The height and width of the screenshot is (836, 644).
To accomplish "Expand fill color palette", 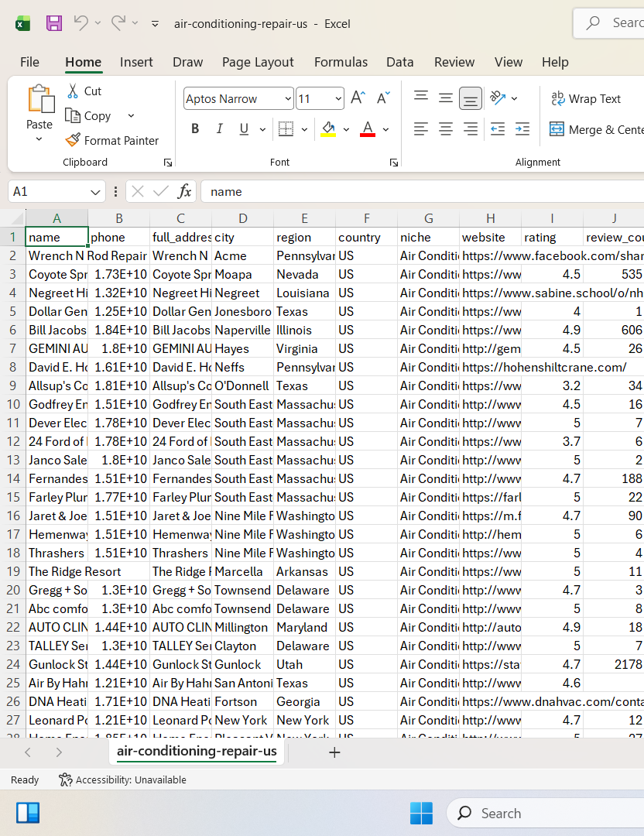I will (346, 129).
